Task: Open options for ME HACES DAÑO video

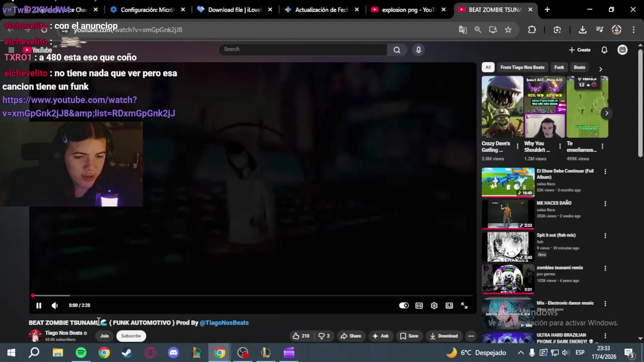Action: [605, 204]
